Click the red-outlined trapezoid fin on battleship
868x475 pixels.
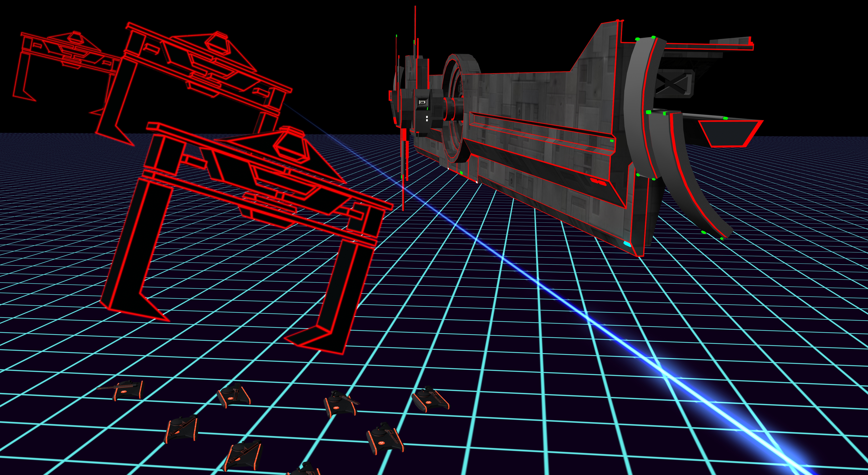click(x=729, y=134)
